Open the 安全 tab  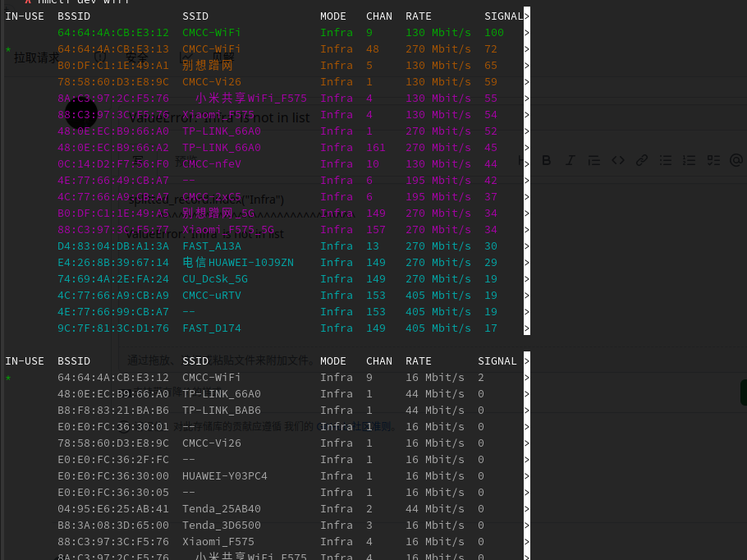click(137, 57)
